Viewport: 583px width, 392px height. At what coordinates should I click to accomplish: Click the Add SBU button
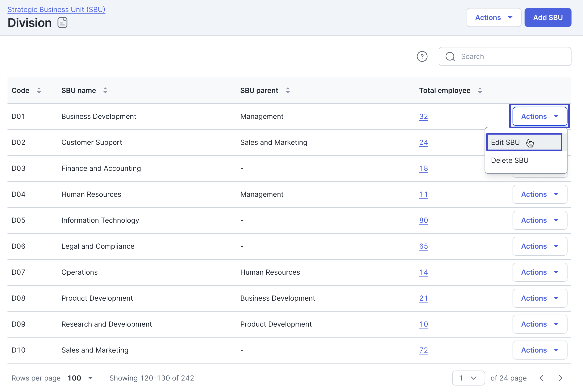548,17
